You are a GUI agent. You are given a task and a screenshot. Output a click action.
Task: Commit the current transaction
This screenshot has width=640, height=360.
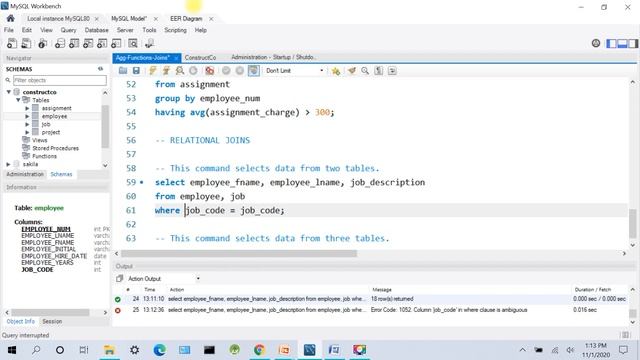226,71
